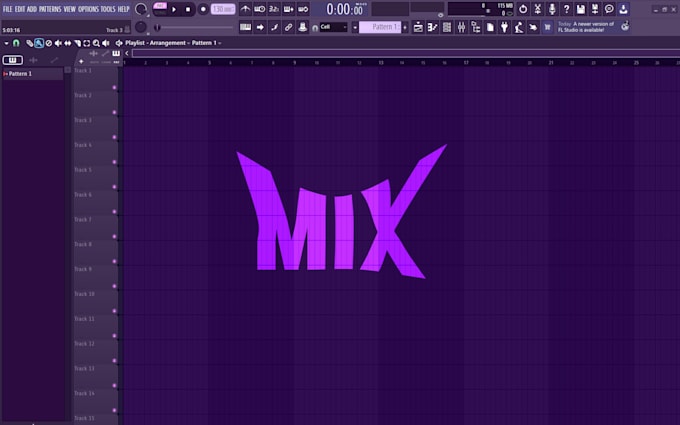
Task: Mute Track 1 with its pink dot
Action: pyautogui.click(x=114, y=88)
